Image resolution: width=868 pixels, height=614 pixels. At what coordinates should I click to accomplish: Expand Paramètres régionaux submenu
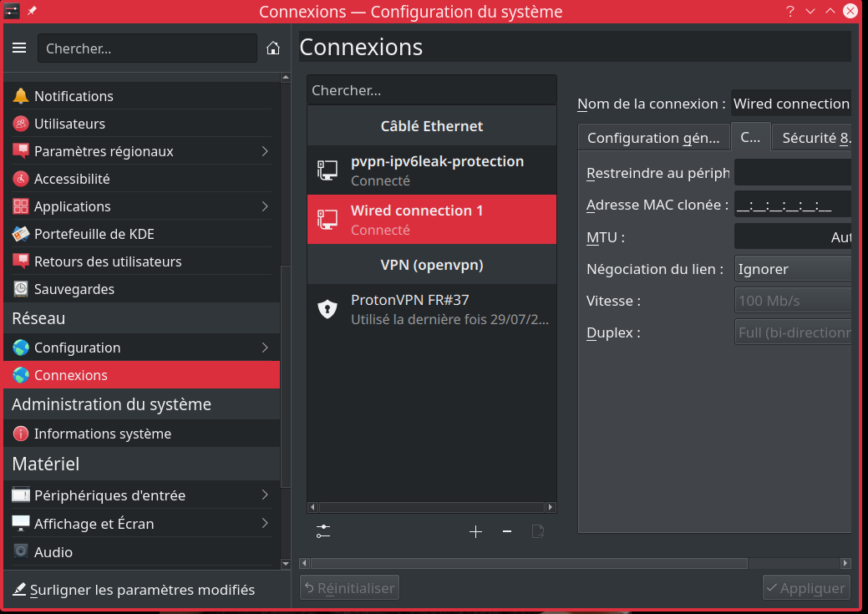265,151
